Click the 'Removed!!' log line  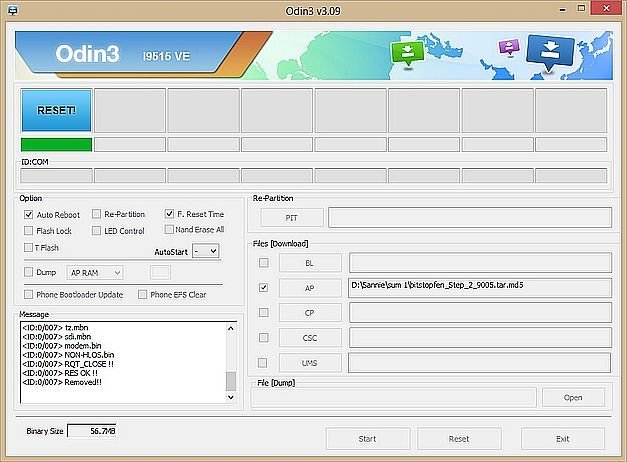click(62, 382)
